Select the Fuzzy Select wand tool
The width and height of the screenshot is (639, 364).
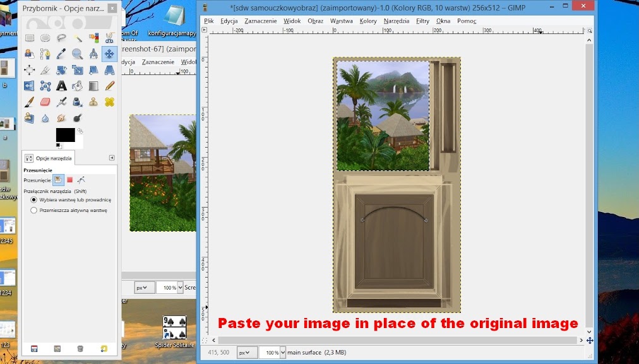click(78, 38)
